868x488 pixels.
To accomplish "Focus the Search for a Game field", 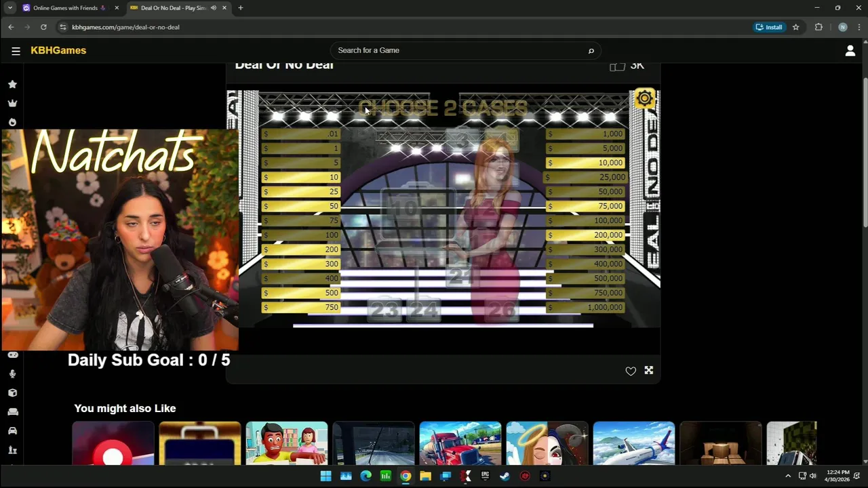I will pyautogui.click(x=465, y=51).
